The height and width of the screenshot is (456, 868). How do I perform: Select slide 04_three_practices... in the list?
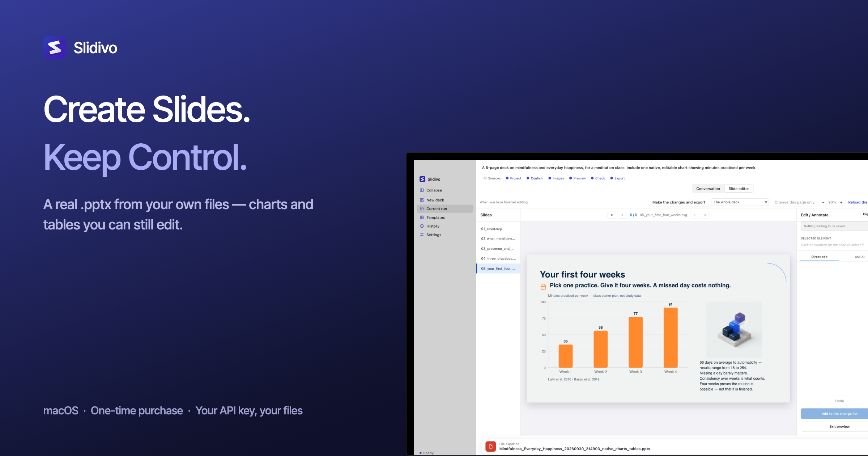(x=498, y=259)
